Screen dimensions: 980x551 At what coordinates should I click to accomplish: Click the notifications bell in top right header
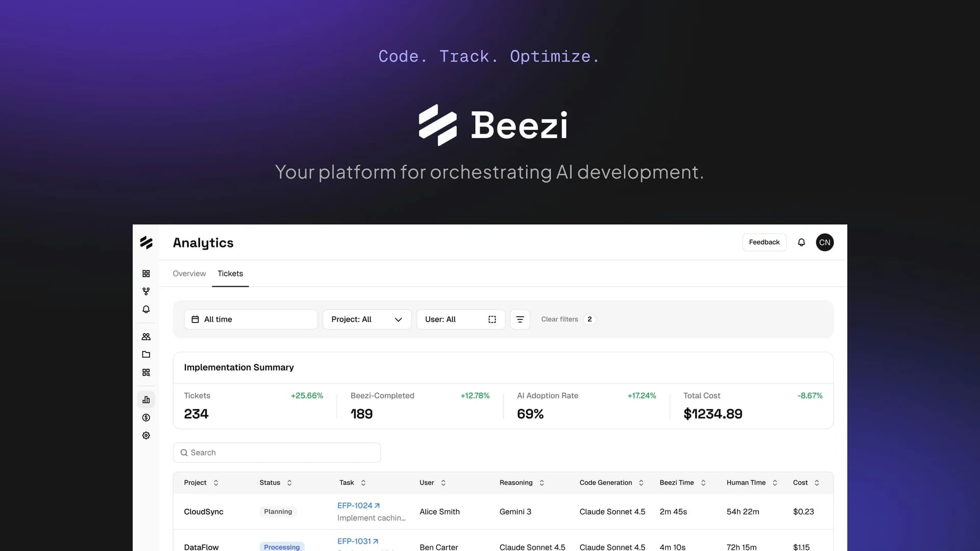click(801, 242)
